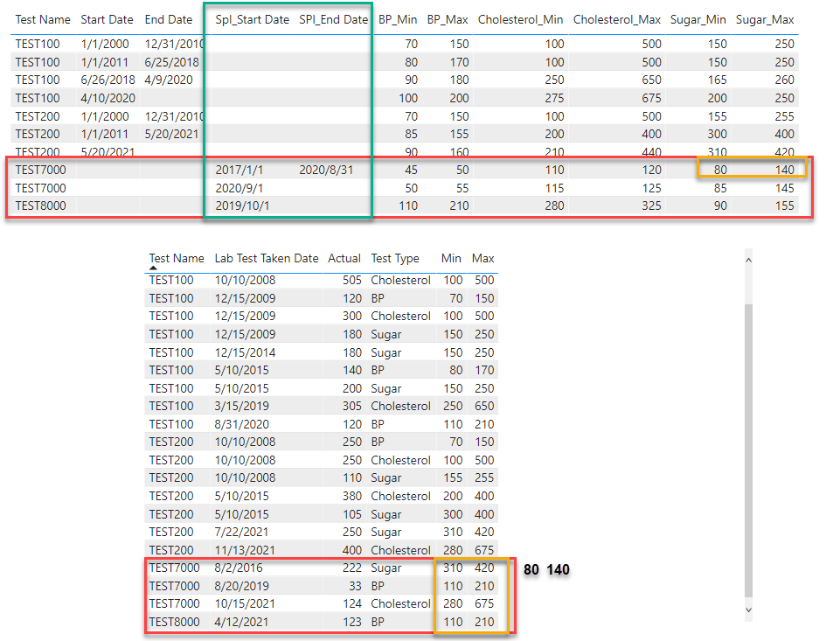Click the 6/26/2018 Start Date cell

point(108,80)
